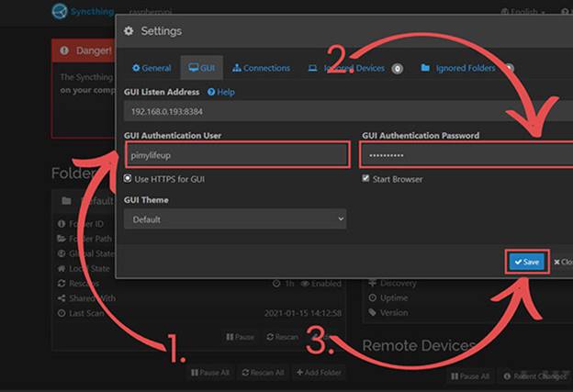Click Rescan All button
Viewport: 573px width, 392px height.
pyautogui.click(x=264, y=373)
